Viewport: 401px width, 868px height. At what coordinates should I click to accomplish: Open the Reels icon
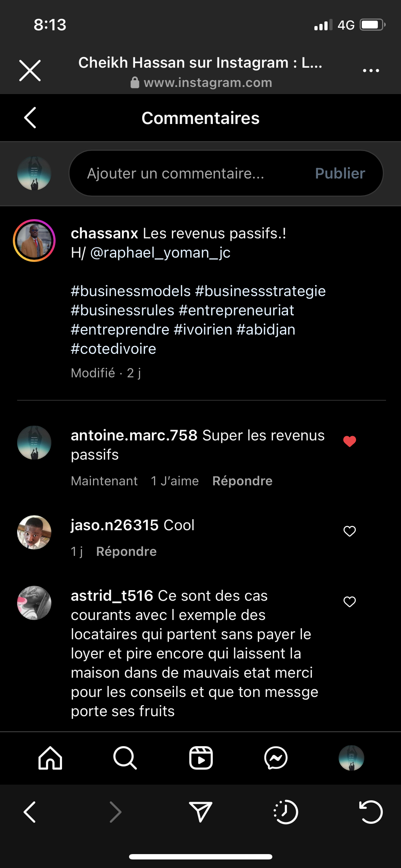[x=201, y=758]
